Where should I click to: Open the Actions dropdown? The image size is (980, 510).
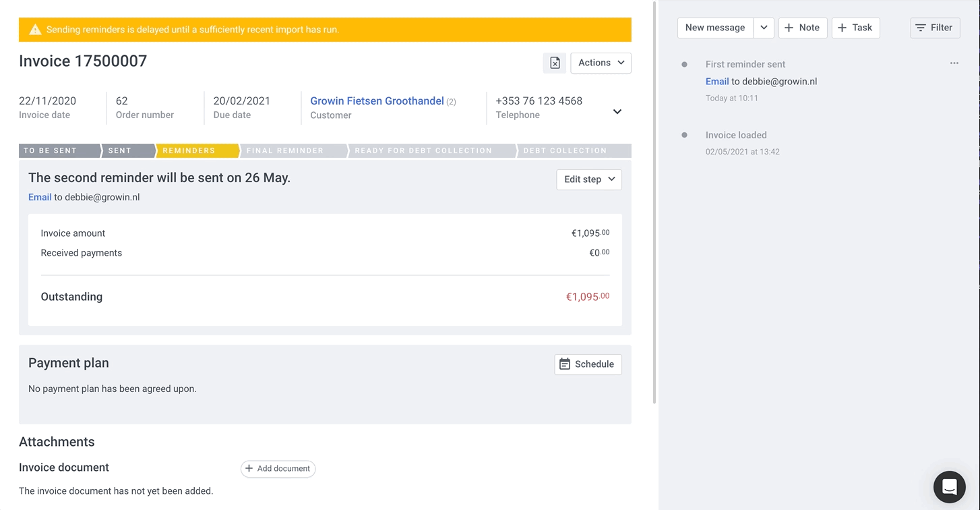point(600,63)
